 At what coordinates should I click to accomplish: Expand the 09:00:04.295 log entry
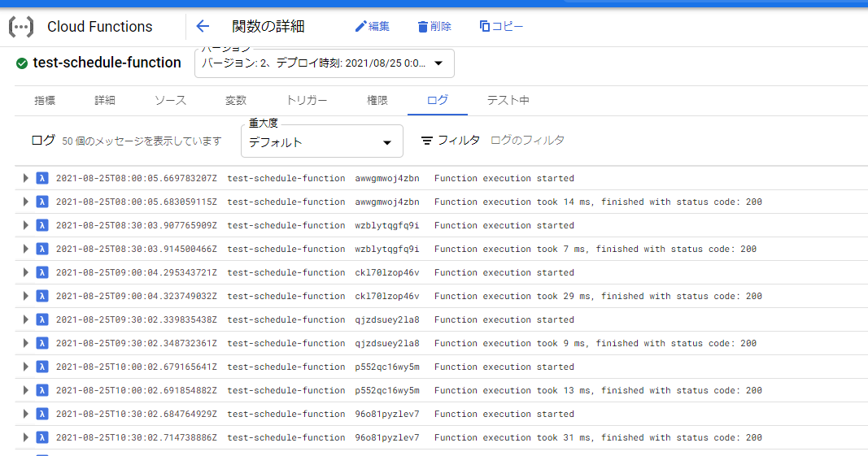point(25,272)
